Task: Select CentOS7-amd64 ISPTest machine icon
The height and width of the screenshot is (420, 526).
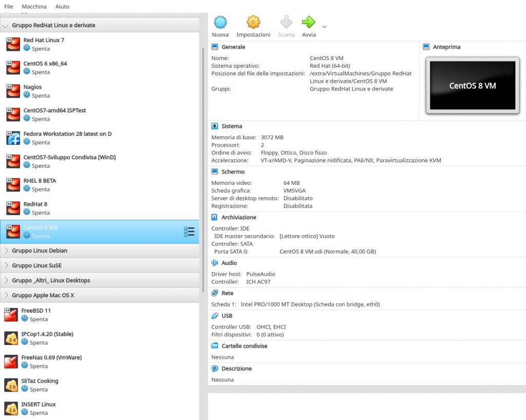Action: pos(13,114)
